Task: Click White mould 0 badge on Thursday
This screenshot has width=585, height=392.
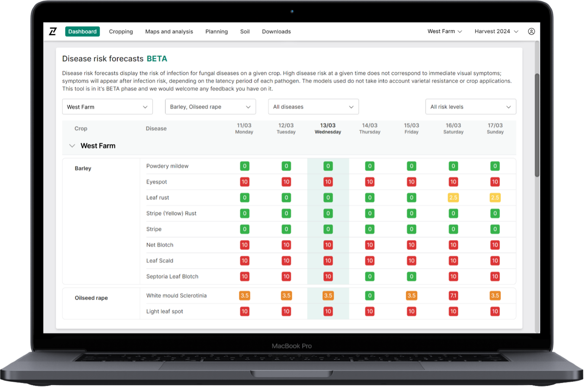Action: click(370, 295)
